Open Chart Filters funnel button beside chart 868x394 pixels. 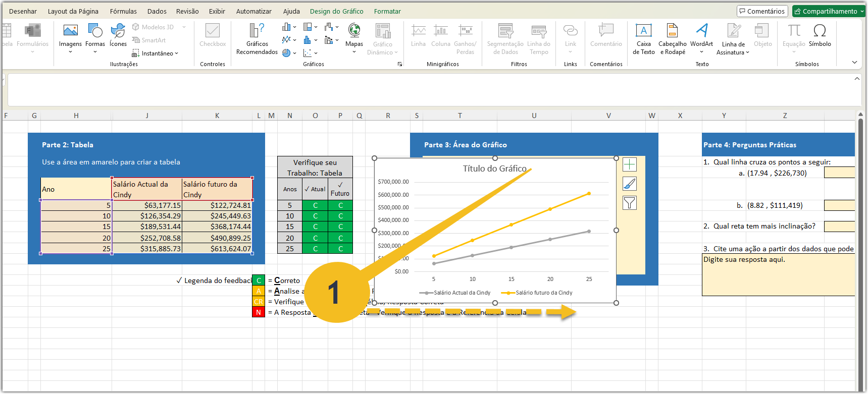[630, 203]
